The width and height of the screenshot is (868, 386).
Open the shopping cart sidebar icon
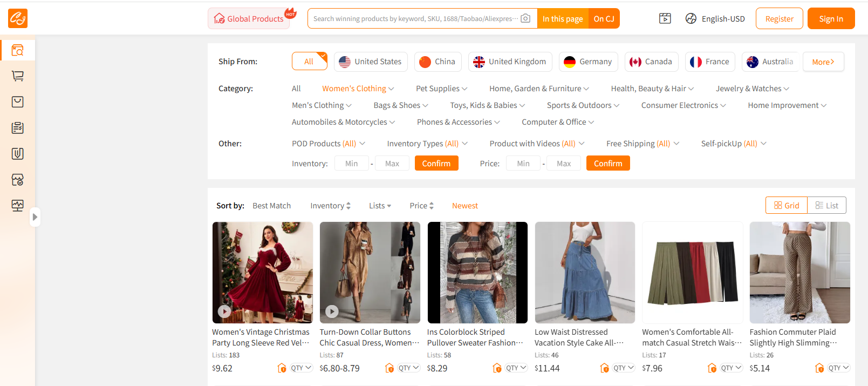[18, 76]
